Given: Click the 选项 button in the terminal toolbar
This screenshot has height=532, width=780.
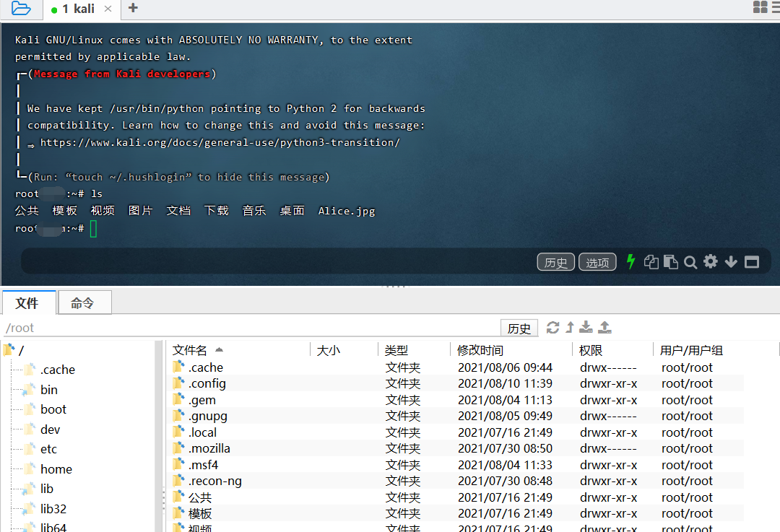Looking at the screenshot, I should (597, 262).
